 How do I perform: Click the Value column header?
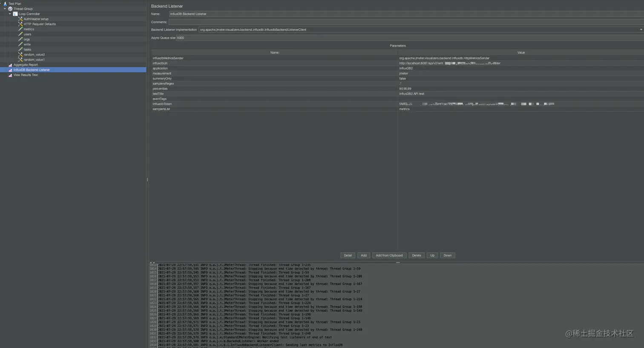pos(521,52)
